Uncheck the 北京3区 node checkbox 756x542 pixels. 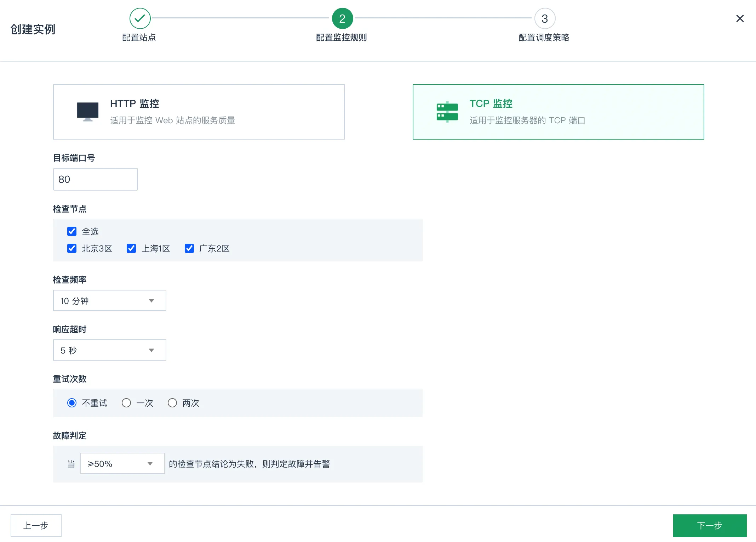72,248
